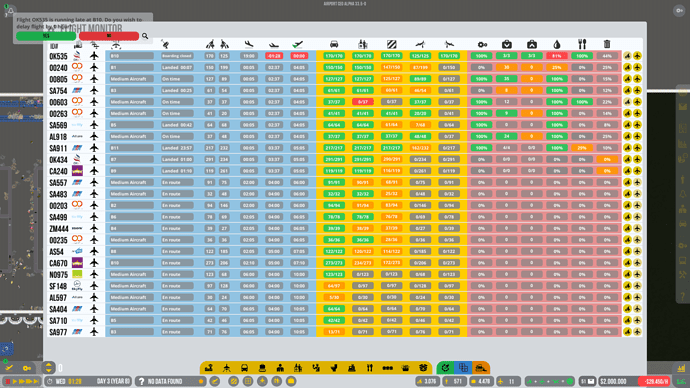This screenshot has width=690, height=388.
Task: Open the food and shops fork-knife menu icon
Action: pyautogui.click(x=370, y=368)
